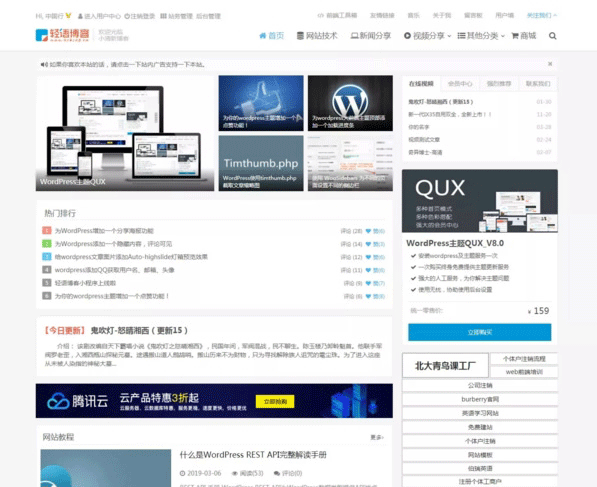Click the speaker announcement icon
The image size is (597, 487).
click(44, 65)
